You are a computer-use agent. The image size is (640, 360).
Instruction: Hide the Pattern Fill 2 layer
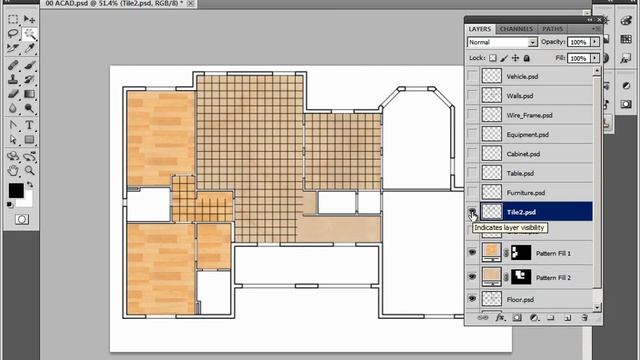tap(472, 277)
